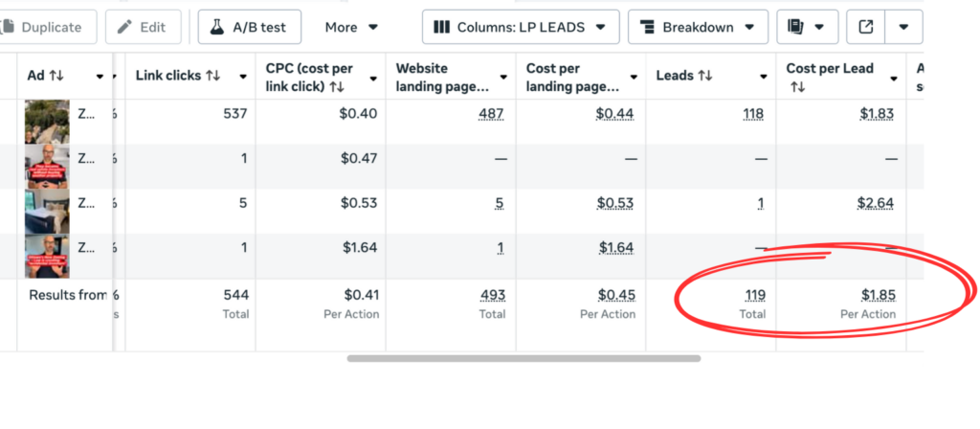The image size is (980, 429).
Task: Open export options dropdown arrow
Action: [x=903, y=27]
